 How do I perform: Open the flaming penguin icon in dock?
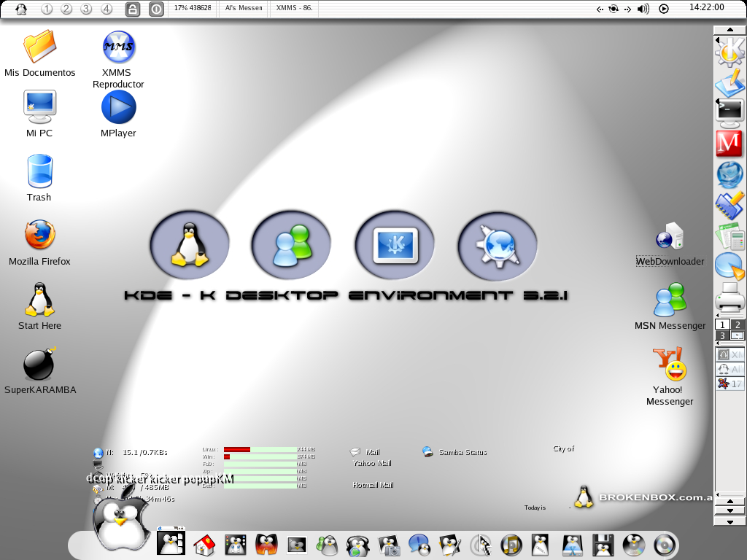click(266, 545)
